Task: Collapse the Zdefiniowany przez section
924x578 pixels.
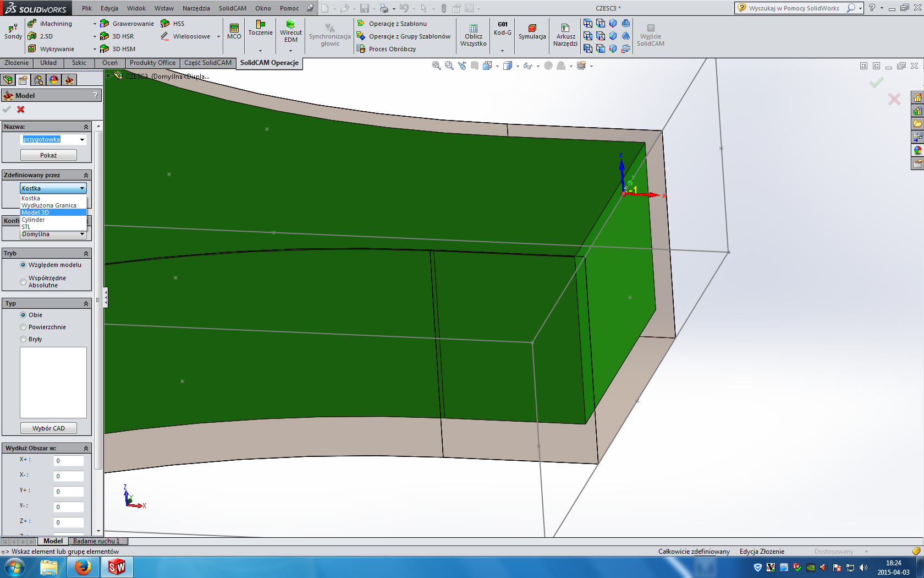Action: click(x=86, y=175)
